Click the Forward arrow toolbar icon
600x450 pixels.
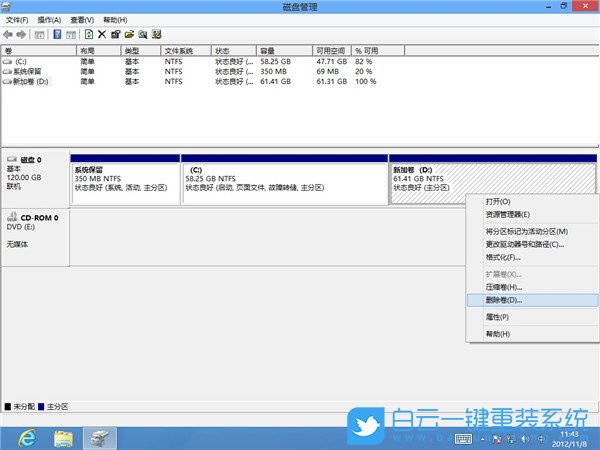click(x=21, y=34)
